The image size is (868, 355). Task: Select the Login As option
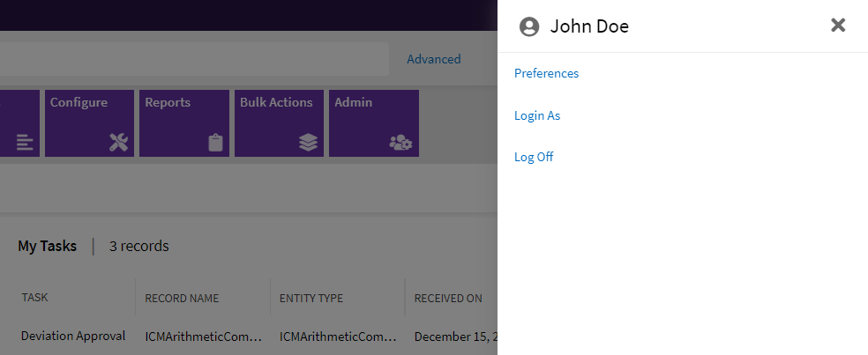click(x=537, y=115)
